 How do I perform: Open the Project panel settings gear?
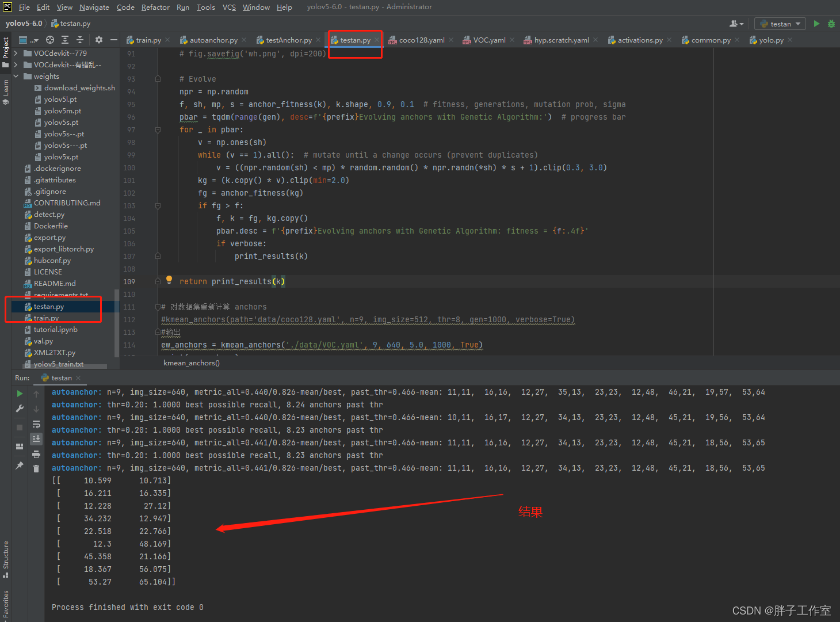point(99,40)
